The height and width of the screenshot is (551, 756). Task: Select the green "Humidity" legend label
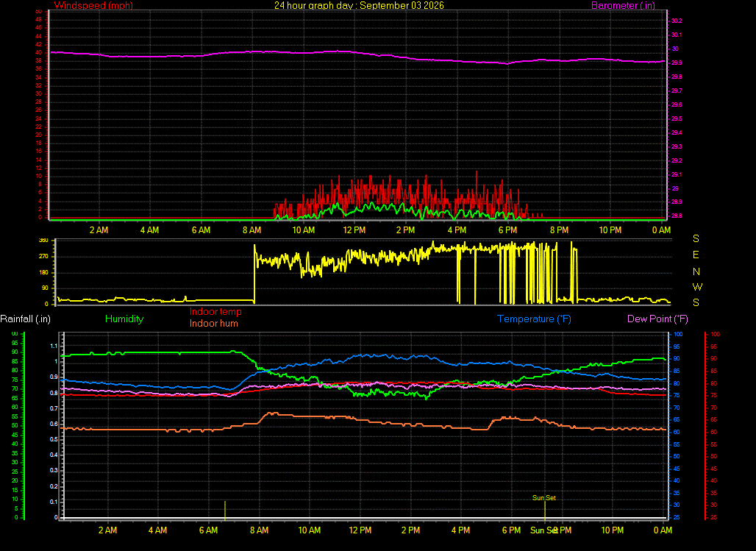point(124,319)
